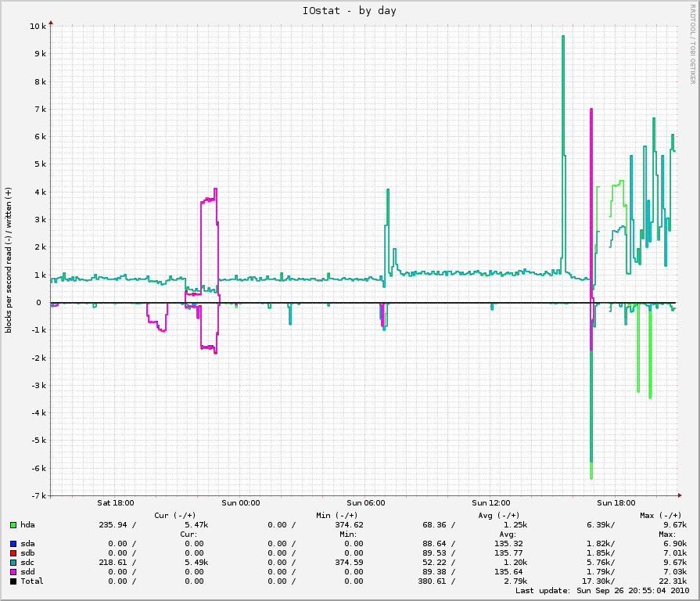Click hda current read value '235.94'
The image size is (700, 601).
[113, 525]
